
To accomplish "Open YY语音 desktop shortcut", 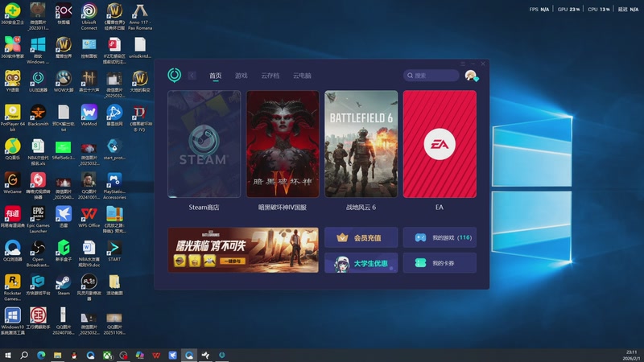I will [x=12, y=81].
